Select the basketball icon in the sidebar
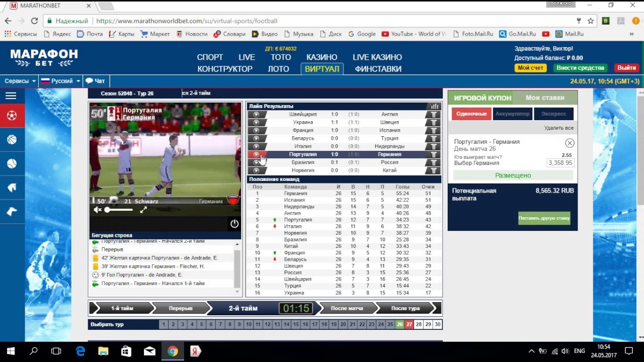Image resolution: width=644 pixels, height=362 pixels. [x=12, y=140]
